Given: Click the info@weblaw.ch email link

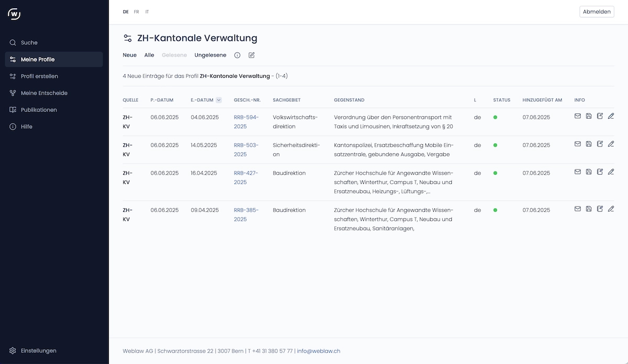Looking at the screenshot, I should pos(319,351).
